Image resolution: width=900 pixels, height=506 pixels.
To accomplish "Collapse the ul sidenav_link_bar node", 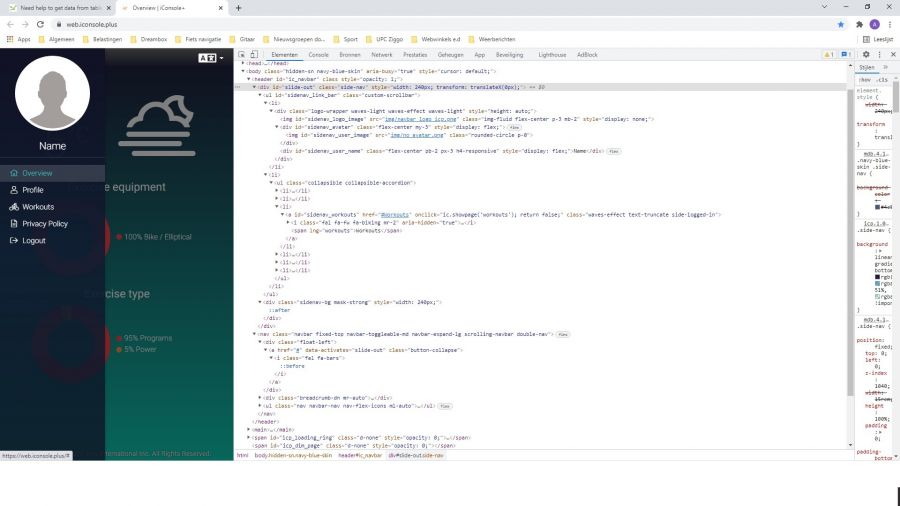I will tap(260, 95).
